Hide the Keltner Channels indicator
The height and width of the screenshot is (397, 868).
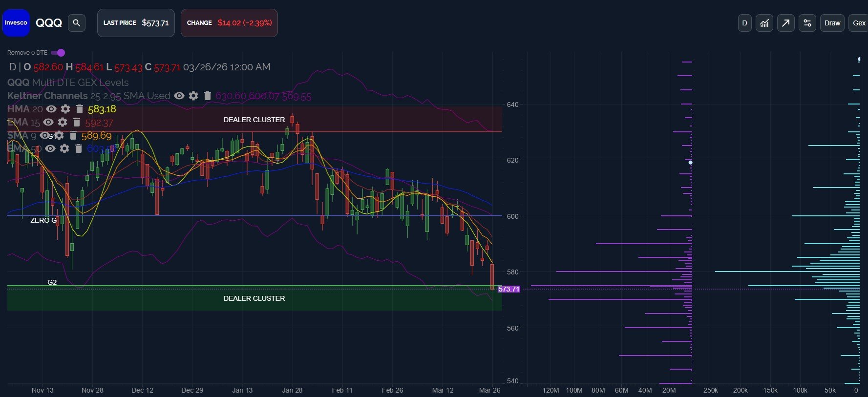point(179,96)
